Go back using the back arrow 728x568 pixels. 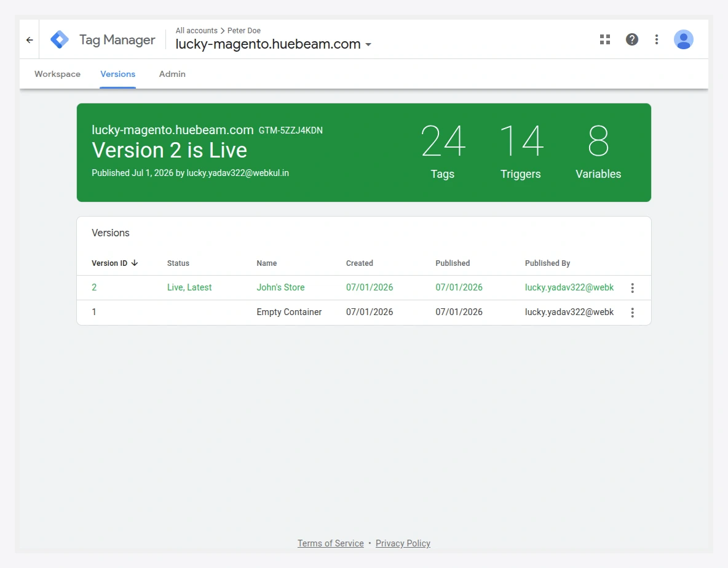pyautogui.click(x=30, y=40)
